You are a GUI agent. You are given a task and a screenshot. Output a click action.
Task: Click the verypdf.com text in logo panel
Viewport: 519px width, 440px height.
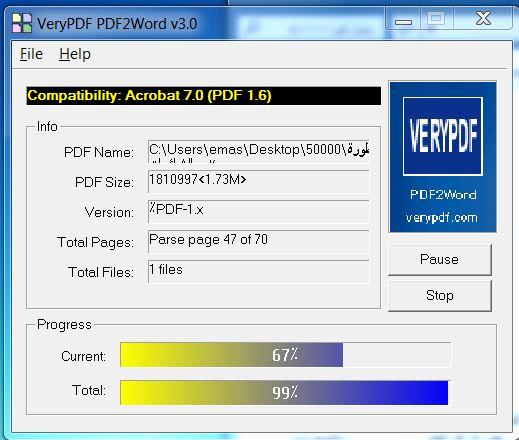(x=442, y=218)
